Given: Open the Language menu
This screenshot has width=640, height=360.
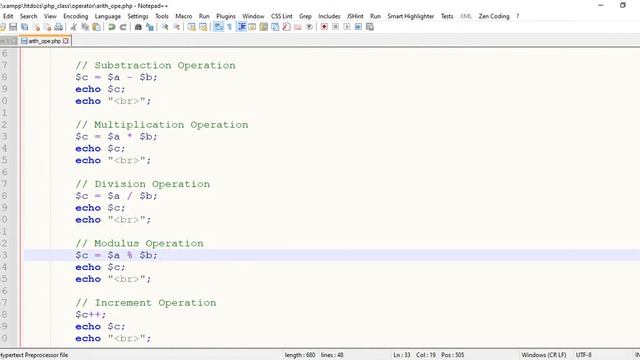Looking at the screenshot, I should (108, 16).
